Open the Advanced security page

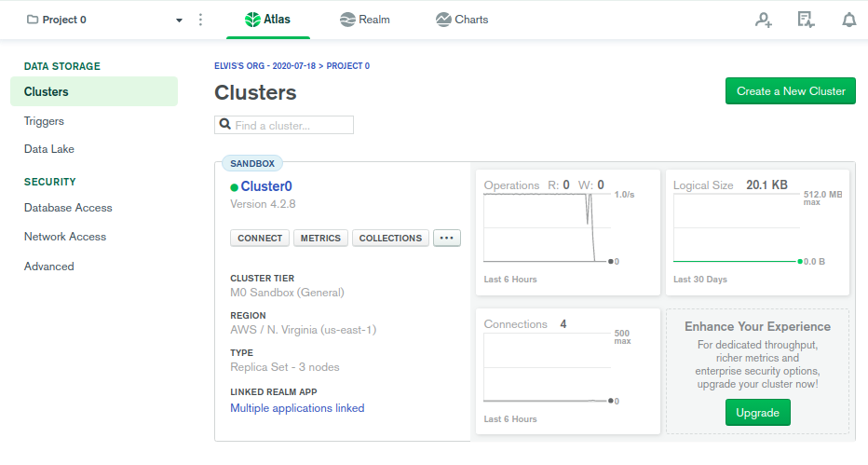click(48, 267)
